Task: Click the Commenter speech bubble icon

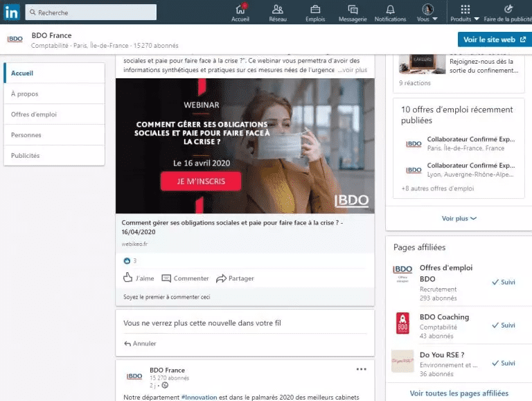Action: pyautogui.click(x=166, y=278)
